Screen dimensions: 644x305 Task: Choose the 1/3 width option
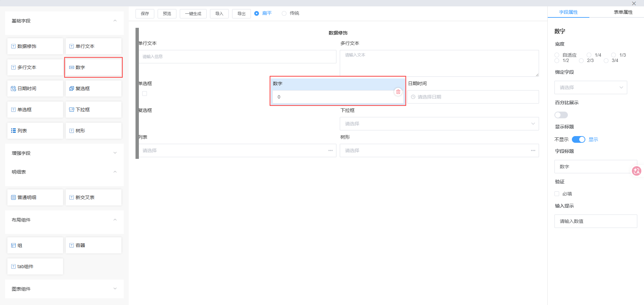613,55
